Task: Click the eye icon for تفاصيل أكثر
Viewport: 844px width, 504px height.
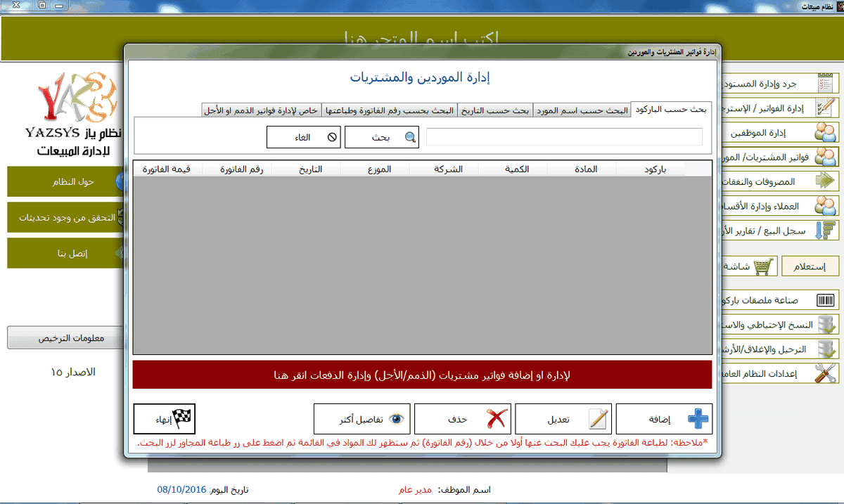Action: pos(397,419)
